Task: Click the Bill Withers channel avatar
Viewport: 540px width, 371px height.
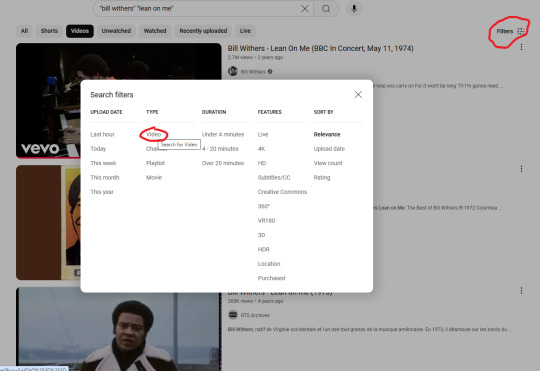Action: [x=233, y=71]
